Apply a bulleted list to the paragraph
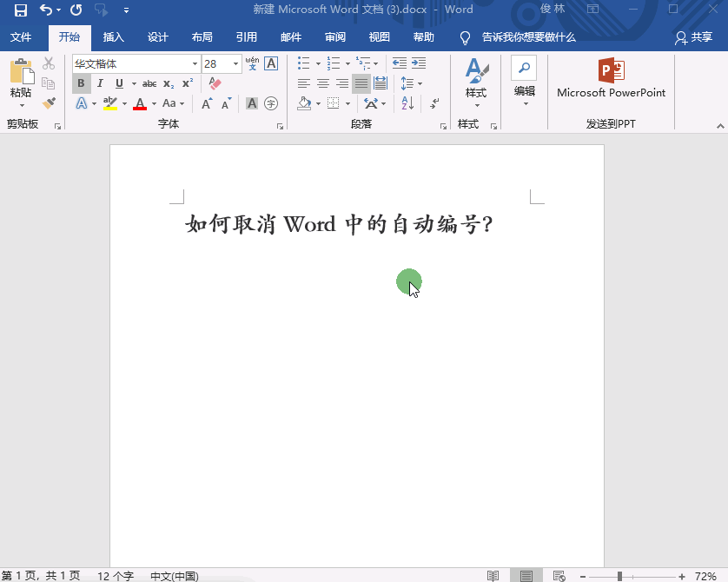This screenshot has width=728, height=582. pyautogui.click(x=303, y=63)
